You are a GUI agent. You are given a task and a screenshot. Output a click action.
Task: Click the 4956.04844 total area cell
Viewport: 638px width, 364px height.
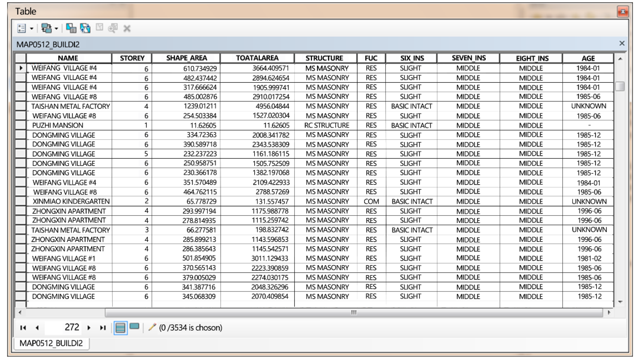coord(257,106)
